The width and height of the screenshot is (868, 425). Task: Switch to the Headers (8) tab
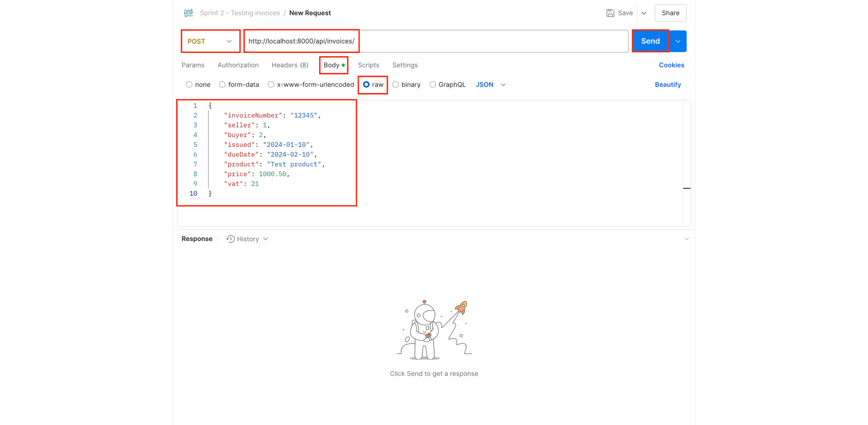[x=290, y=65]
